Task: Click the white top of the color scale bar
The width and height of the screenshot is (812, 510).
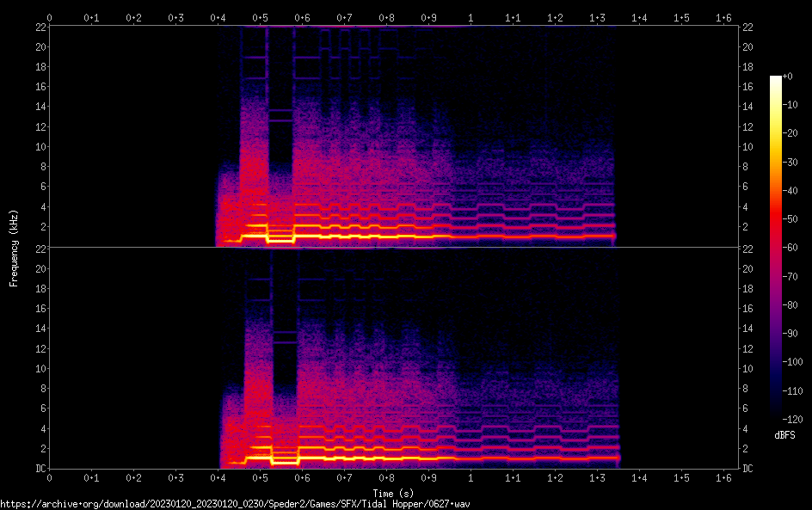Action: click(776, 79)
